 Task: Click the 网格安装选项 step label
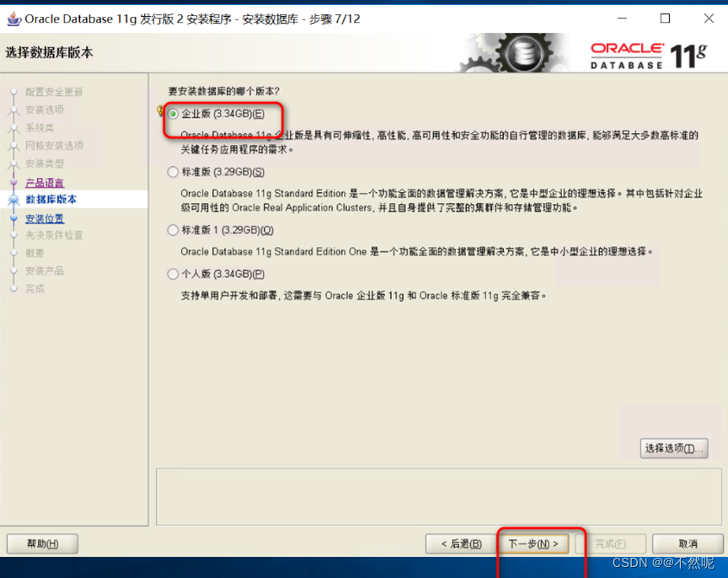click(54, 146)
